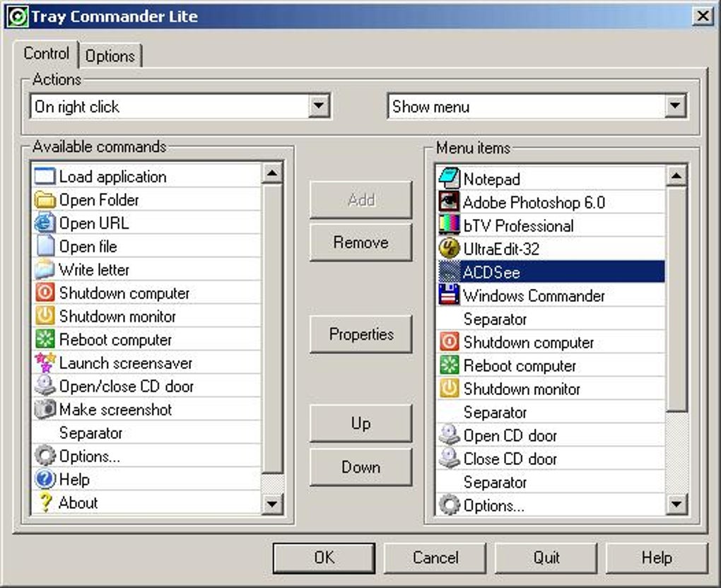Screen dimensions: 721x588
Task: Click the Help question-mark circle icon
Action: tap(45, 479)
